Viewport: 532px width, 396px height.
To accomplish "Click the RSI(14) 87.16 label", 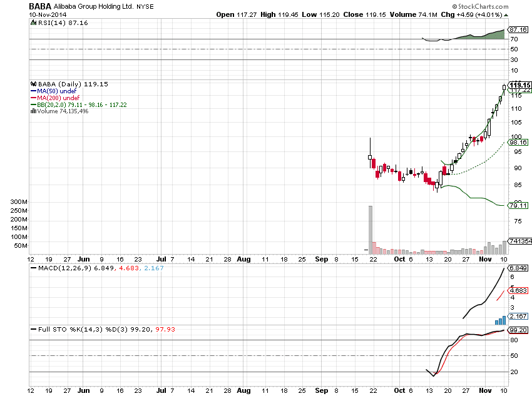I will (63, 23).
